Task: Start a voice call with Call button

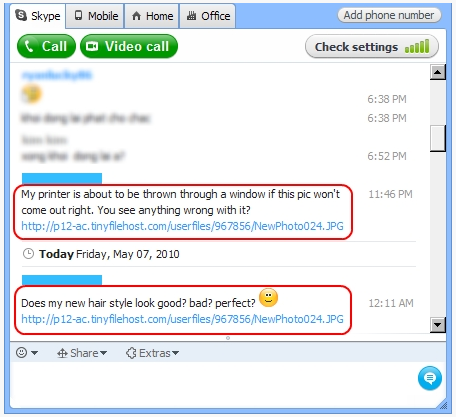Action: pyautogui.click(x=46, y=46)
